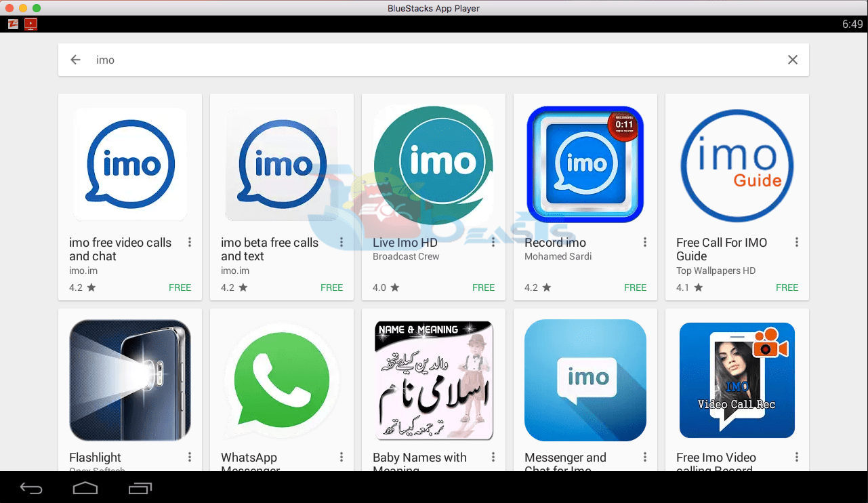This screenshot has height=503, width=868.
Task: Click developer name "Top Wallpapers HD"
Action: 716,271
